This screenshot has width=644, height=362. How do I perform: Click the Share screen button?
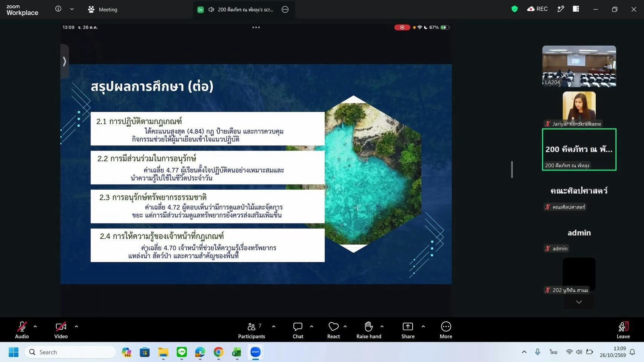click(408, 330)
